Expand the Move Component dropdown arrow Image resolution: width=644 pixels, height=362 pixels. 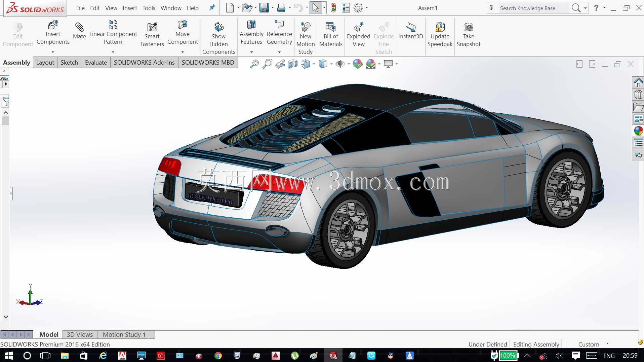click(x=183, y=52)
